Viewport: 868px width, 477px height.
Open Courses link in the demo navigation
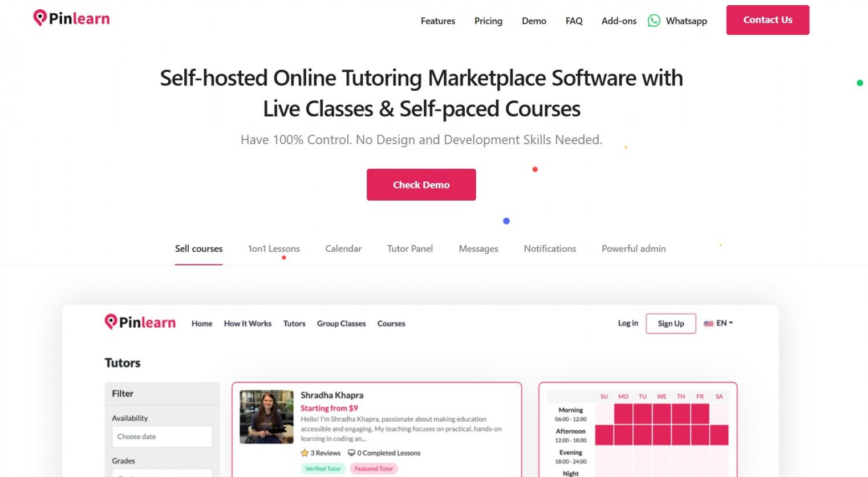pos(391,324)
